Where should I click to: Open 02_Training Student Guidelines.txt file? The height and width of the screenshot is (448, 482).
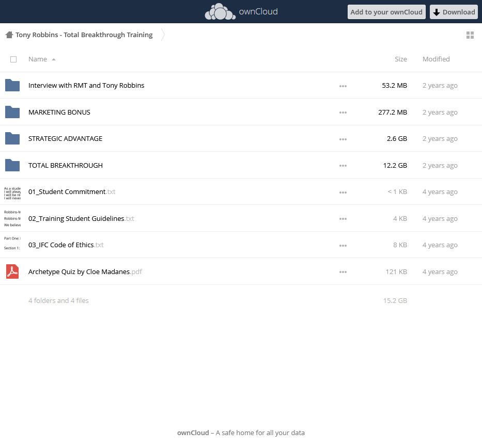click(81, 218)
